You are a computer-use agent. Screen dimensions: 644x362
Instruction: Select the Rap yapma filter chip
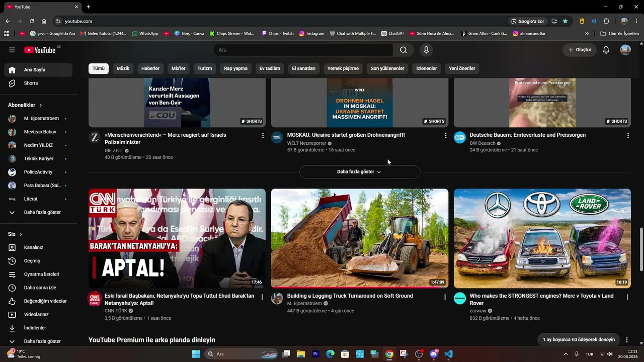(236, 68)
